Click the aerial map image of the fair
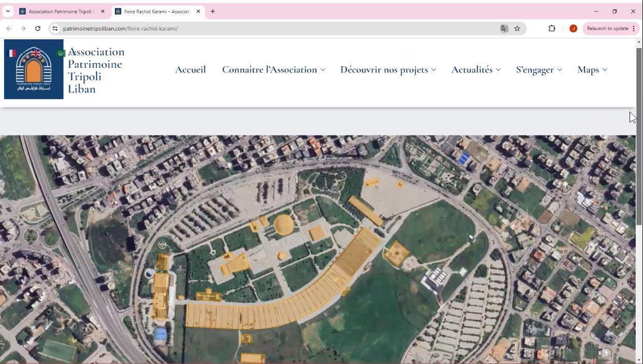The image size is (643, 364). coord(318,249)
